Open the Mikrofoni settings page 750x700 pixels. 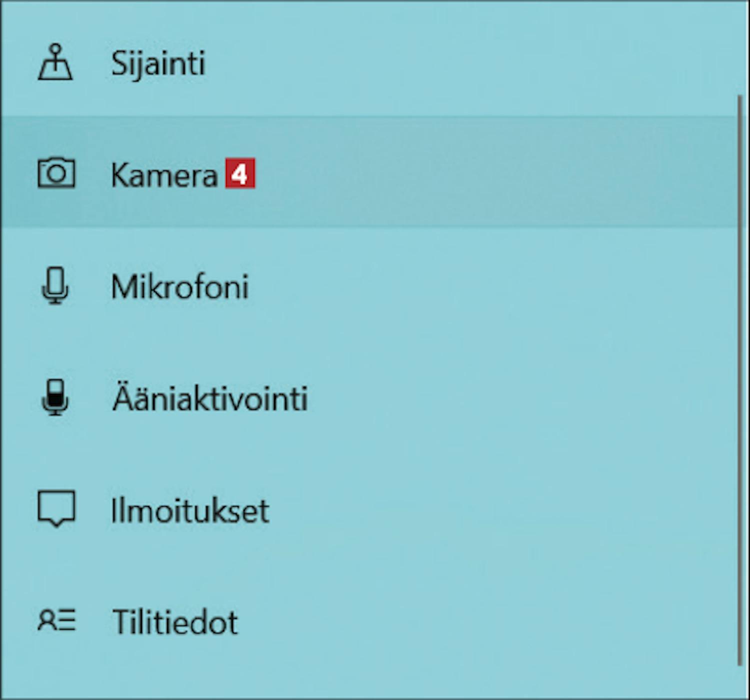click(x=179, y=287)
